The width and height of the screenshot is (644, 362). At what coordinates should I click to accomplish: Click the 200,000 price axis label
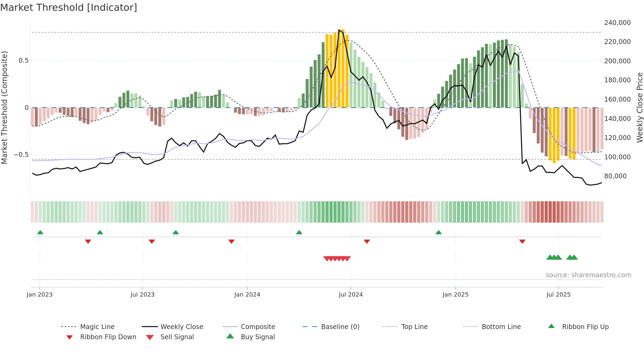click(x=617, y=61)
